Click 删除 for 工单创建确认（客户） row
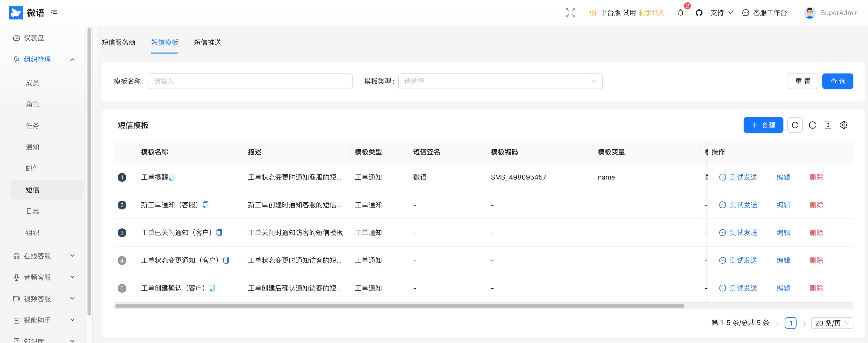868x343 pixels. click(816, 288)
